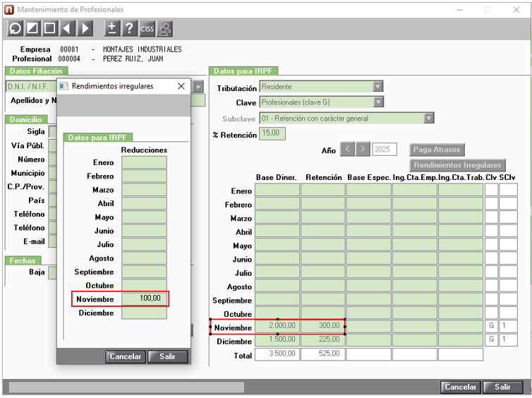Click the user profile toolbar icon

(x=164, y=28)
